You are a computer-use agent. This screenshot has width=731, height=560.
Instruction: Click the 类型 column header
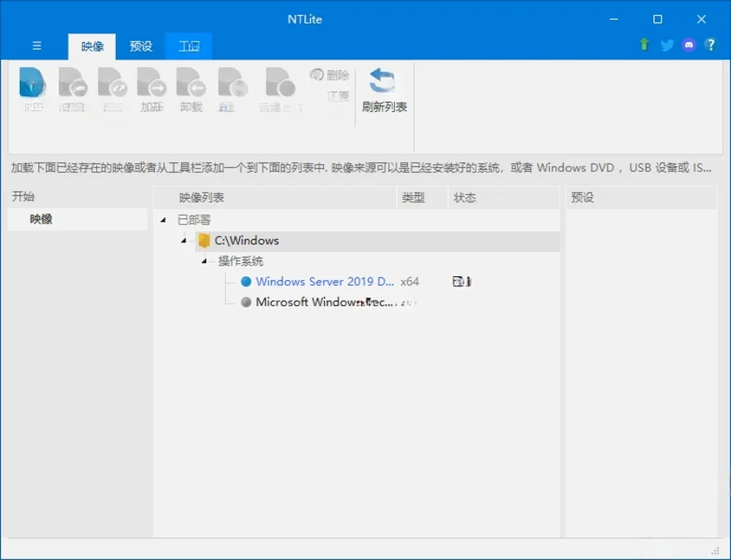point(422,198)
